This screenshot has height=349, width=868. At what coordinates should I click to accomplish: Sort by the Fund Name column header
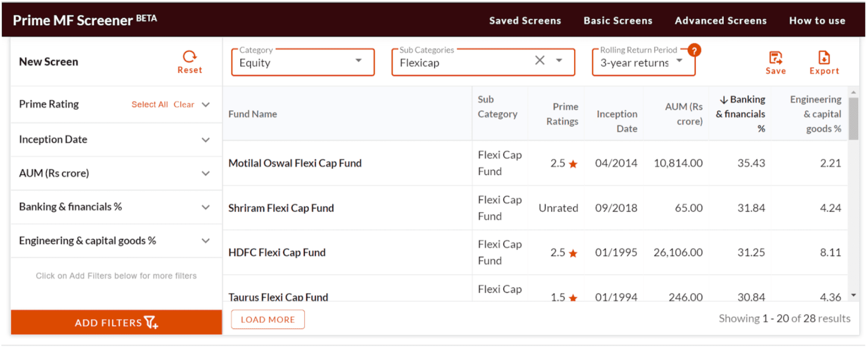coord(253,114)
